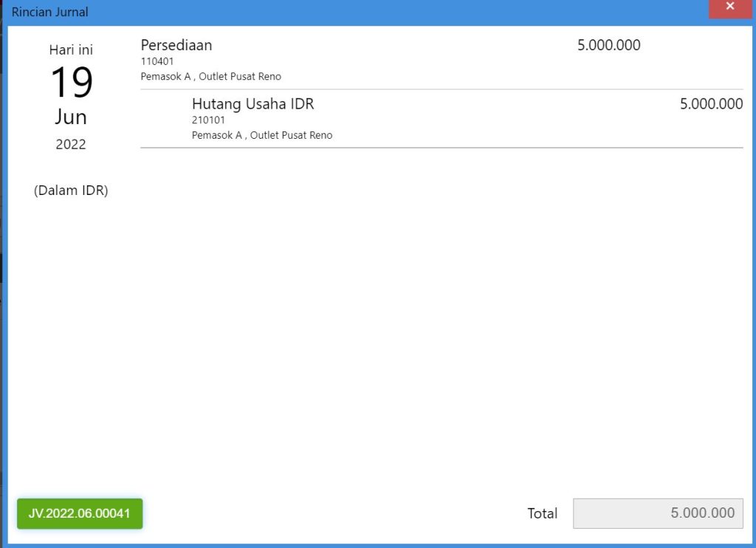Close the Rincian Jurnal window
The height and width of the screenshot is (548, 756).
click(729, 7)
